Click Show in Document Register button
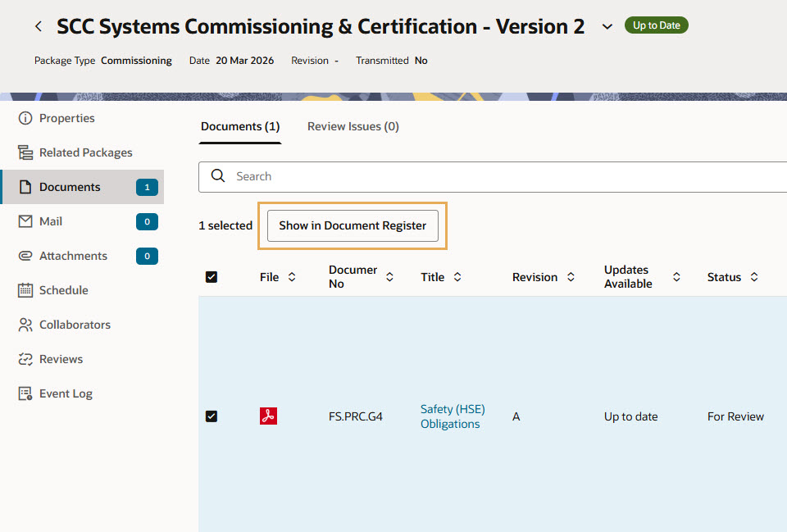Viewport: 787px width, 532px height. tap(353, 225)
